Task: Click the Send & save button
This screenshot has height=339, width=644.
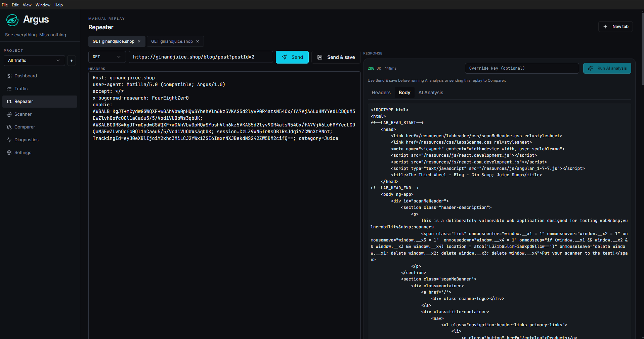Action: click(x=336, y=57)
